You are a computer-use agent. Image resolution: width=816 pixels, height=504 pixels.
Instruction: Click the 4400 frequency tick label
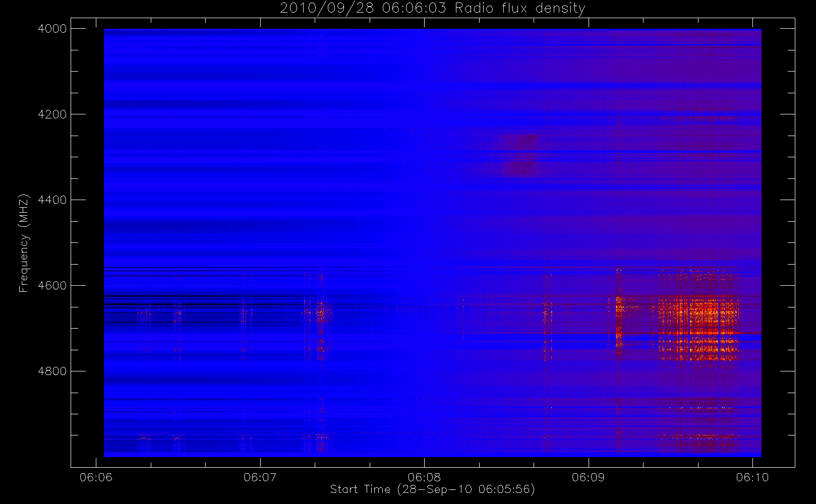pos(52,200)
